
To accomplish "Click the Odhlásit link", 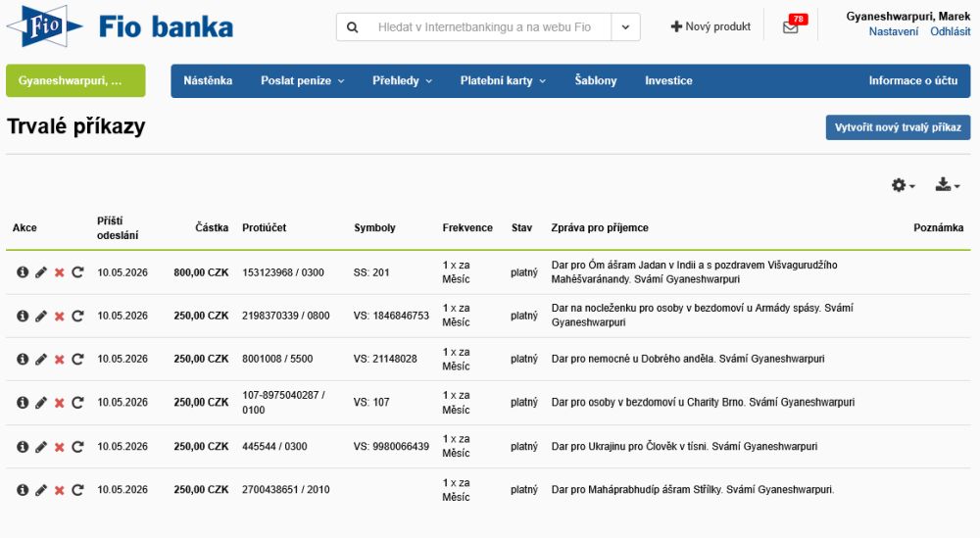I will (950, 31).
